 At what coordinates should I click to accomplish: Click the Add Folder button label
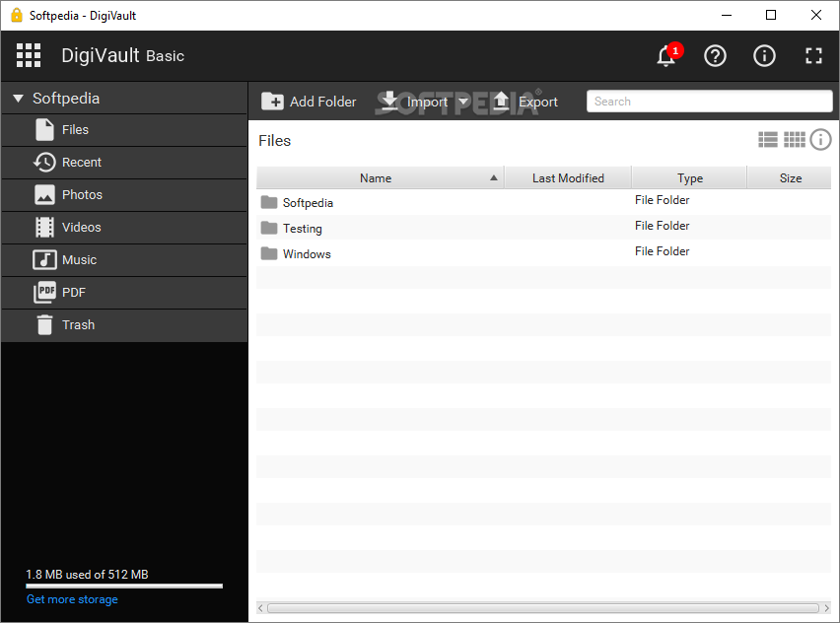pos(323,102)
